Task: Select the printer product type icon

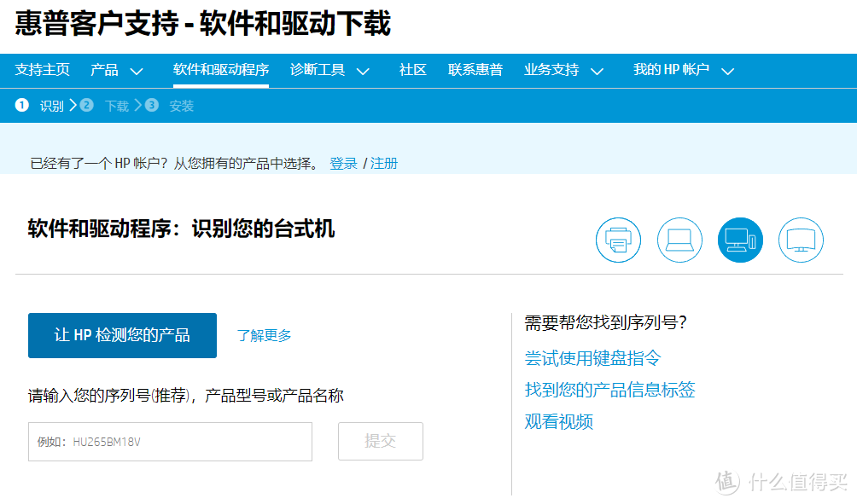Action: click(618, 240)
